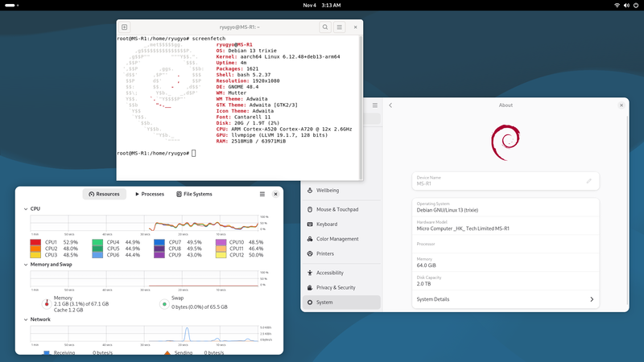
Task: Click the Color Management icon
Action: (310, 239)
